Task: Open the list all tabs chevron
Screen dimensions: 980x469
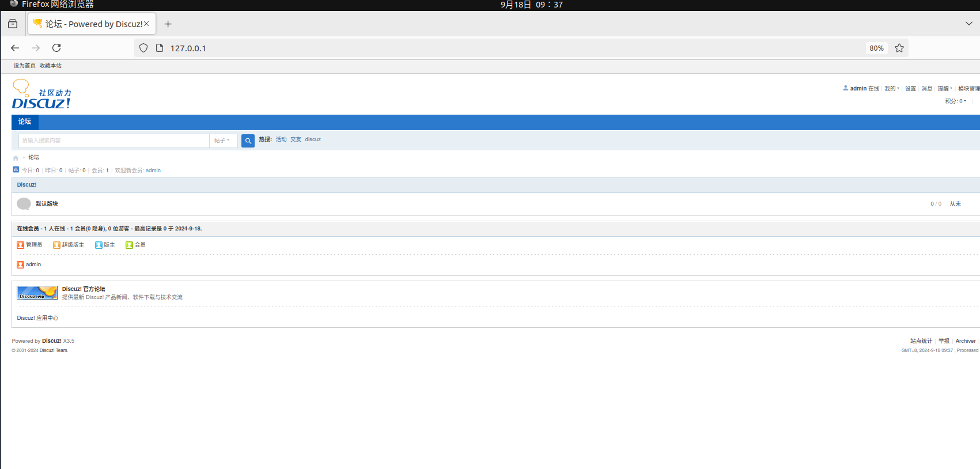Action: (x=968, y=24)
